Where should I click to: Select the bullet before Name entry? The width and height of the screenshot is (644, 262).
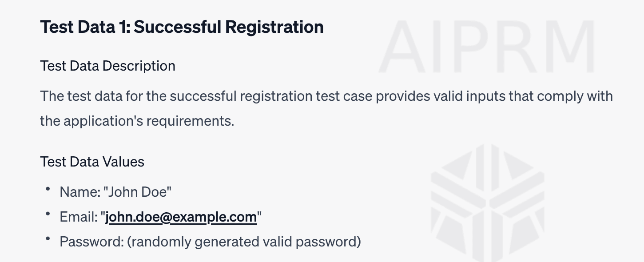tap(48, 189)
